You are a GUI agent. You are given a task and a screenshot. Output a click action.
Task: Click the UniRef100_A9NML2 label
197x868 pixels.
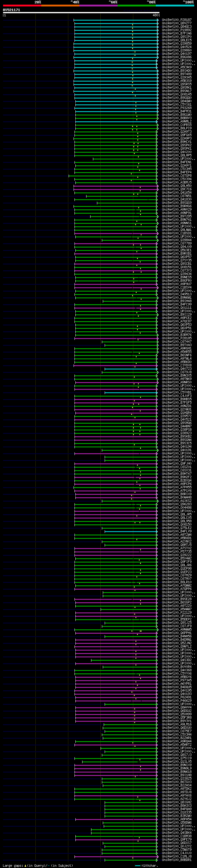177,121
